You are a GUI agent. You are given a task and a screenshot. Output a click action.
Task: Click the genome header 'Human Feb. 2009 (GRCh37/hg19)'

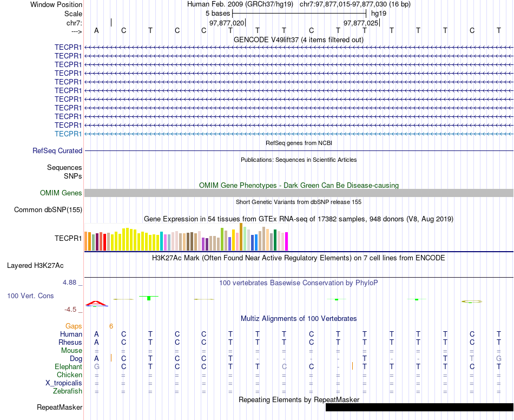coord(240,4)
